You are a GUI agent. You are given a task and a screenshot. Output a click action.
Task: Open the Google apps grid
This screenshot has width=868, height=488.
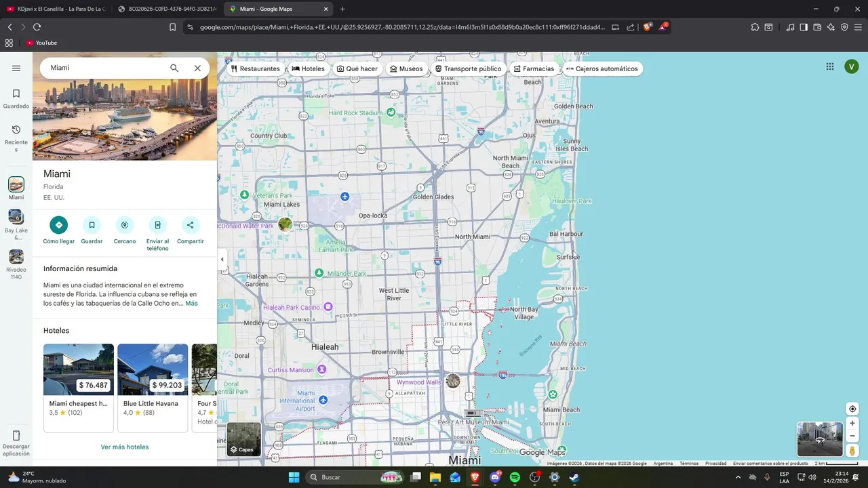click(829, 66)
